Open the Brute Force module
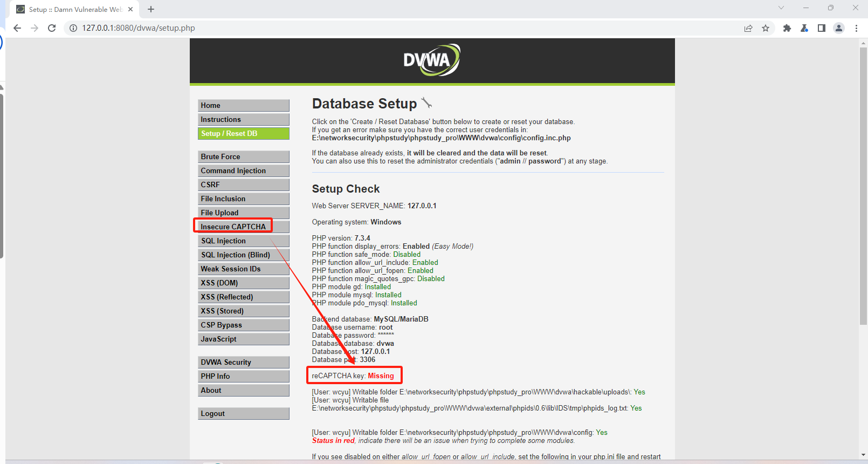Viewport: 868px width, 464px height. tap(244, 156)
